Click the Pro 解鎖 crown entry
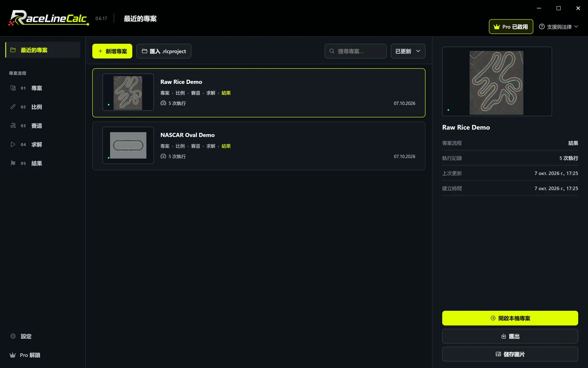 point(43,355)
